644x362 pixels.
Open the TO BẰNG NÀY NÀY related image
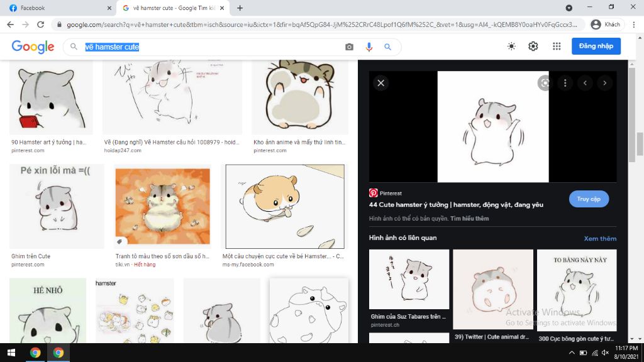click(577, 289)
